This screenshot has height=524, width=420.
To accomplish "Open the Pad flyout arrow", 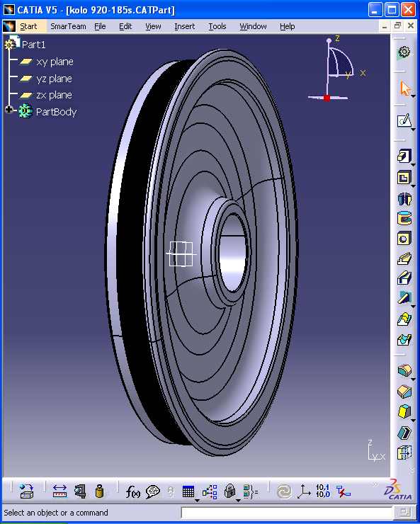I will [x=414, y=165].
